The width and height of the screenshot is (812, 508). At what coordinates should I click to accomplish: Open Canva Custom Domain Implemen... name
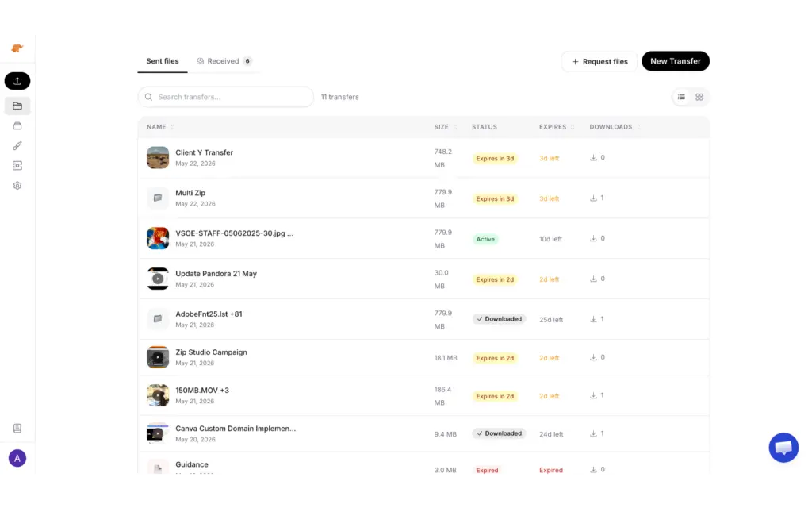tap(236, 429)
